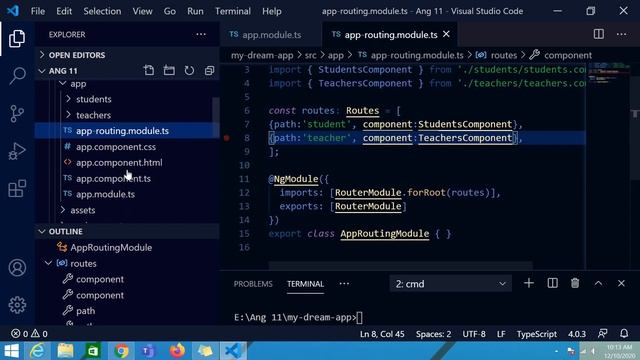Open panel more tabs ellipsis
Viewport: 640px width, 360px height.
344,284
